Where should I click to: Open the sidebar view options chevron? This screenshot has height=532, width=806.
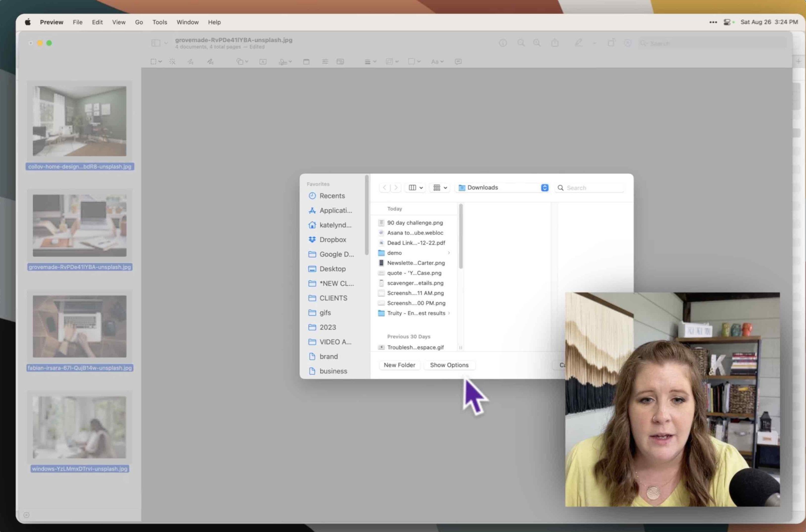tap(166, 43)
